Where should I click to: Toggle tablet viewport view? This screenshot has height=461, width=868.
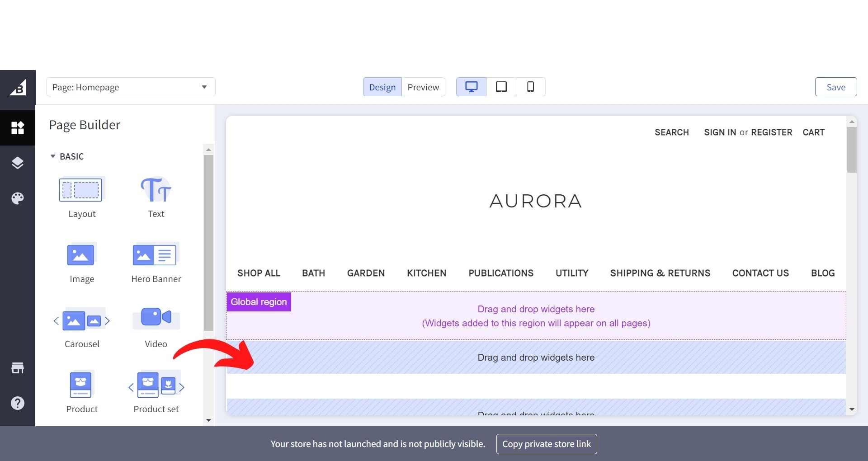point(501,87)
